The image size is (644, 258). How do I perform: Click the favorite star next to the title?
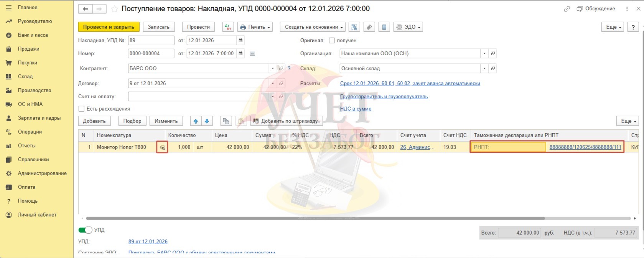coord(114,9)
